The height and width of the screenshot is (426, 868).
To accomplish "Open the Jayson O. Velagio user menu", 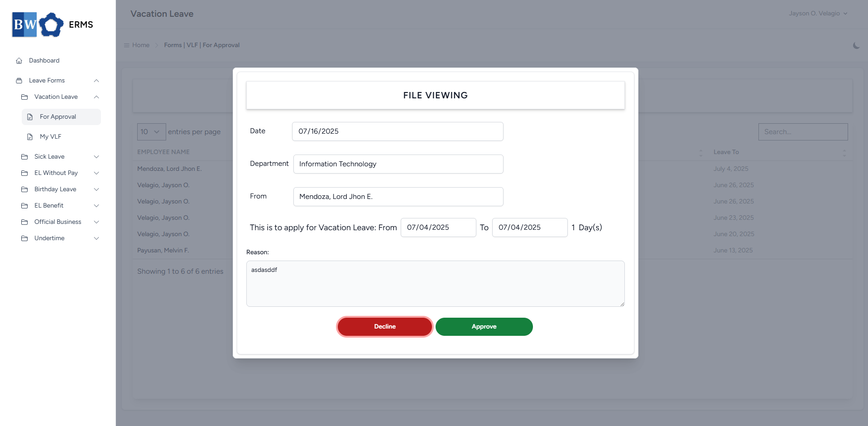I will tap(818, 14).
